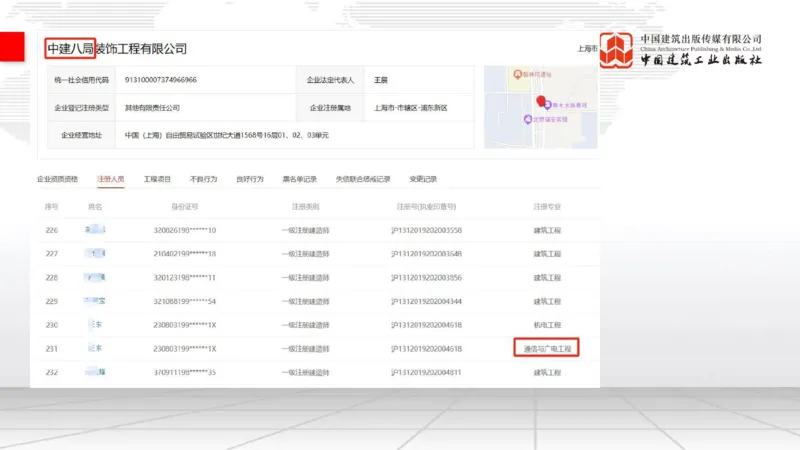
Task: Click ID number 321088199******54
Action: click(x=185, y=301)
